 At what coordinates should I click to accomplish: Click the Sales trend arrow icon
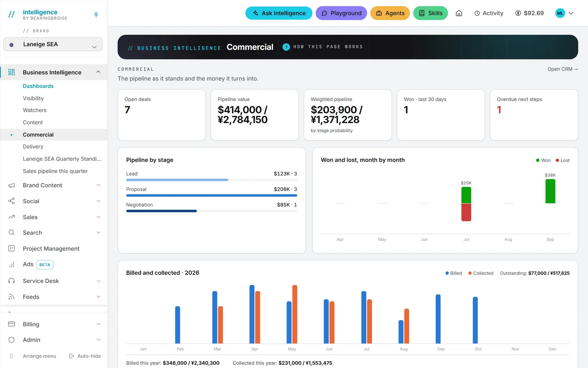pyautogui.click(x=11, y=217)
